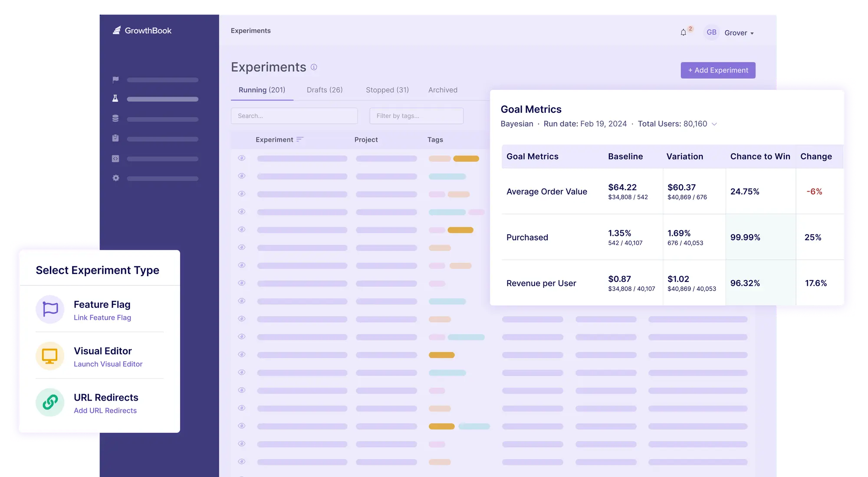The width and height of the screenshot is (868, 477).
Task: Click the notification bell icon
Action: pos(683,33)
